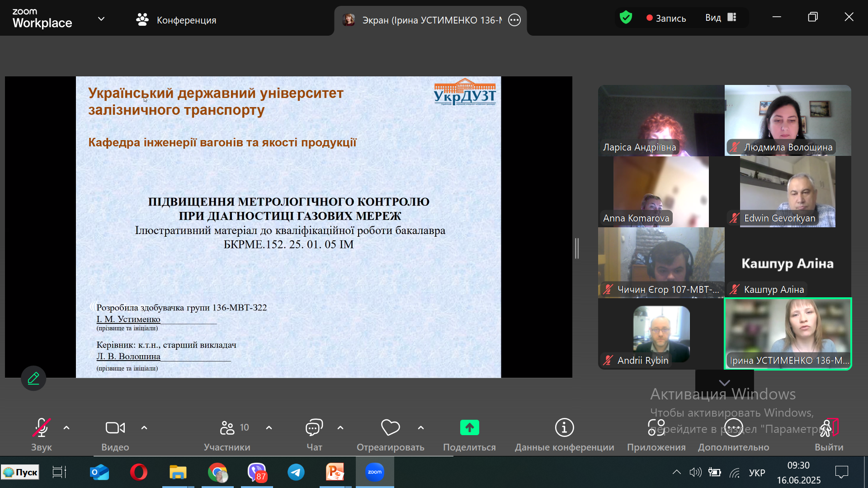Open Windows notification center icon
The height and width of the screenshot is (488, 868).
coord(841,472)
